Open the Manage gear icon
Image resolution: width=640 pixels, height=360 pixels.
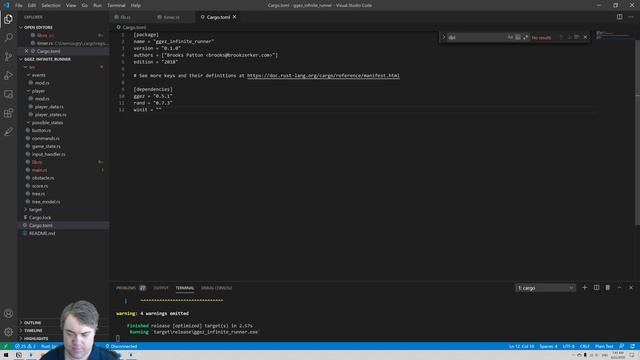tap(8, 332)
